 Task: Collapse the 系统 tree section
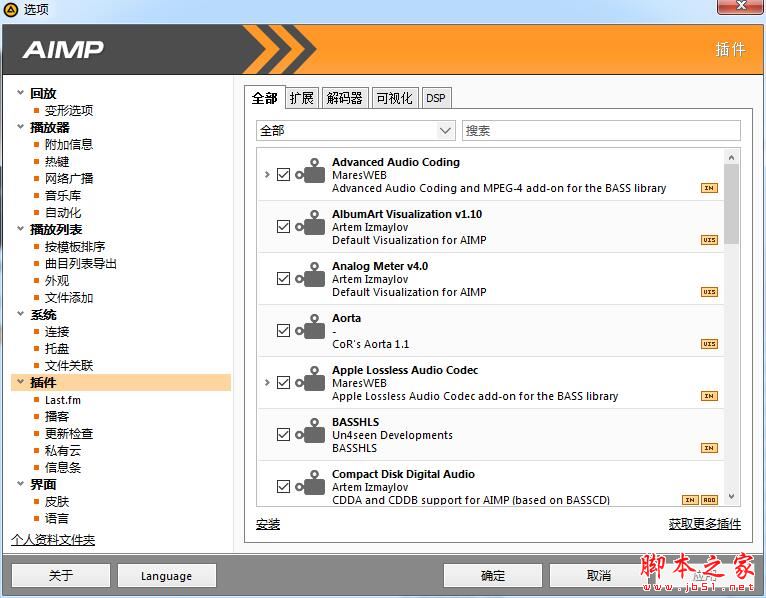click(21, 314)
